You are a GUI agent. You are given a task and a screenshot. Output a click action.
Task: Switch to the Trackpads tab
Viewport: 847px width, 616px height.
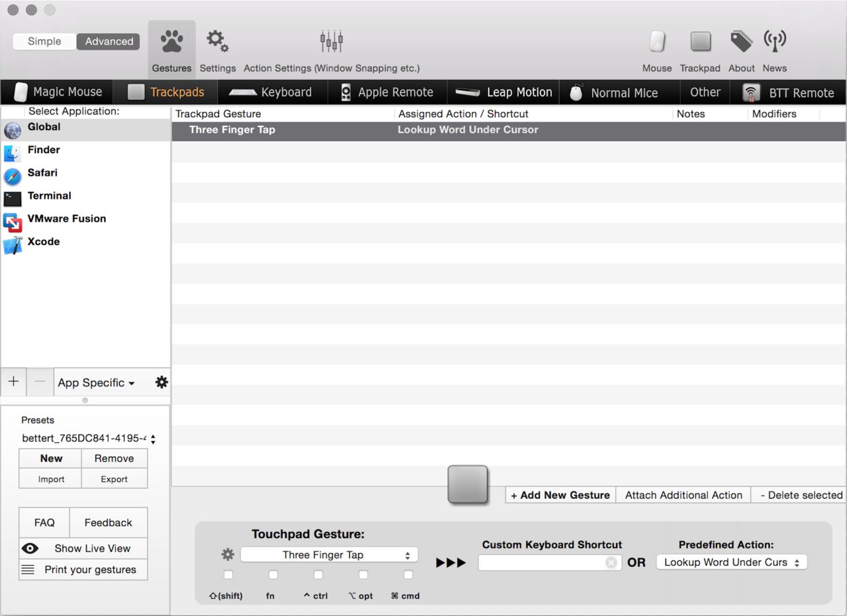(166, 92)
